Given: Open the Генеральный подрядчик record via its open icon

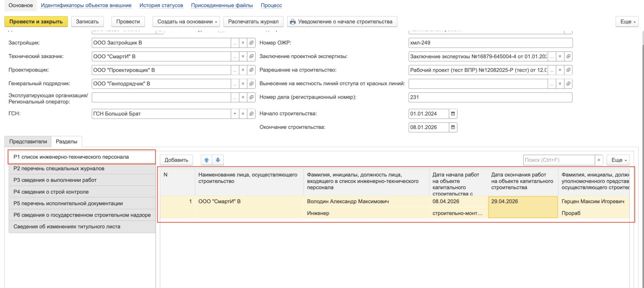Looking at the screenshot, I should (251, 84).
